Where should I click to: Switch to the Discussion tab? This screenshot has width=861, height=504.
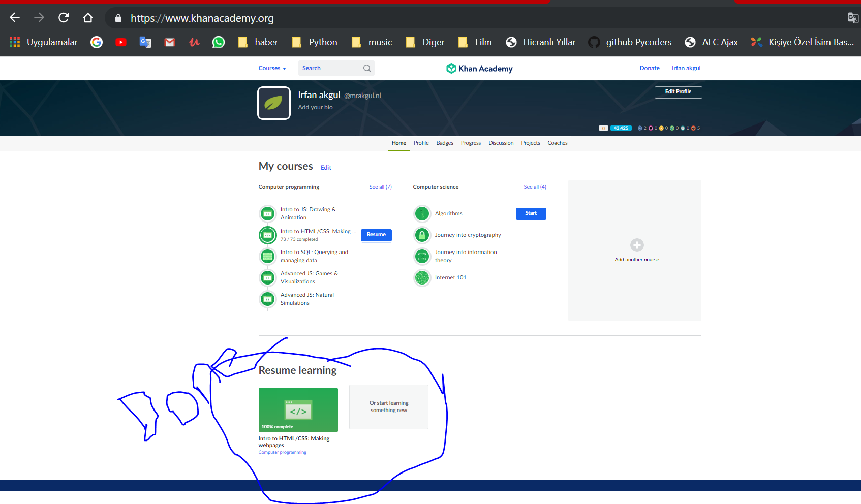501,143
